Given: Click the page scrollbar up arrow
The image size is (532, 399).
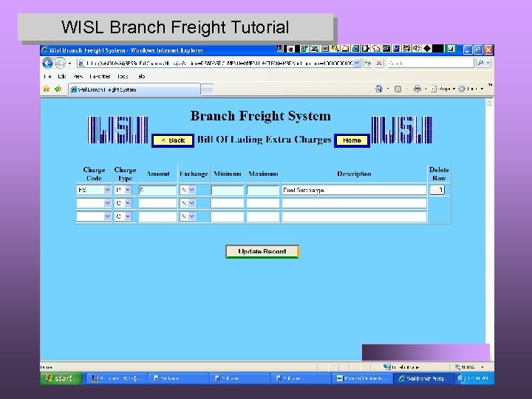Looking at the screenshot, I should coord(489,103).
